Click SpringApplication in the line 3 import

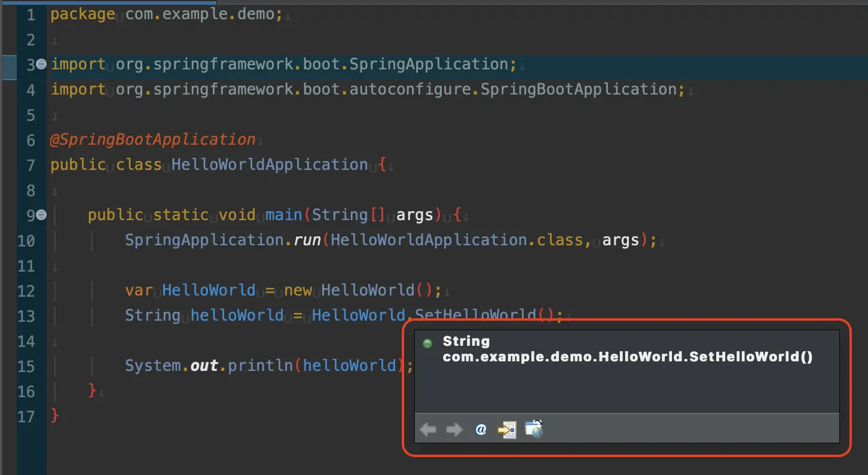tap(429, 64)
